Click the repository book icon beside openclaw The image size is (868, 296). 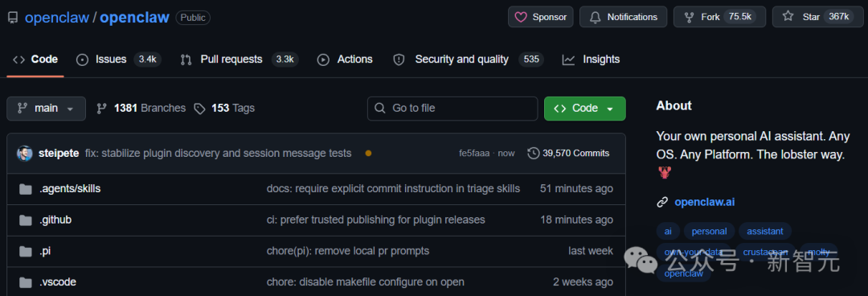click(x=13, y=17)
